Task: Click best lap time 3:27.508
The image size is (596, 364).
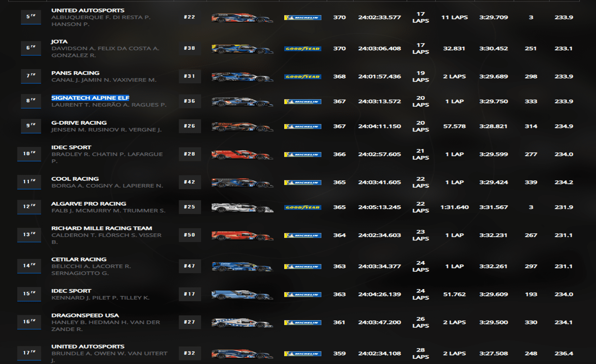Action: click(x=494, y=353)
